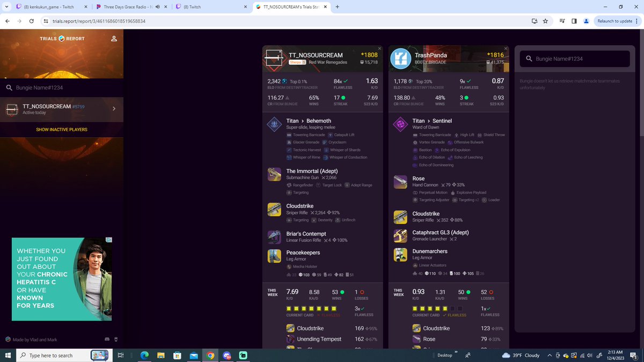Click the Target Lock perk on The Immortal

point(332,185)
